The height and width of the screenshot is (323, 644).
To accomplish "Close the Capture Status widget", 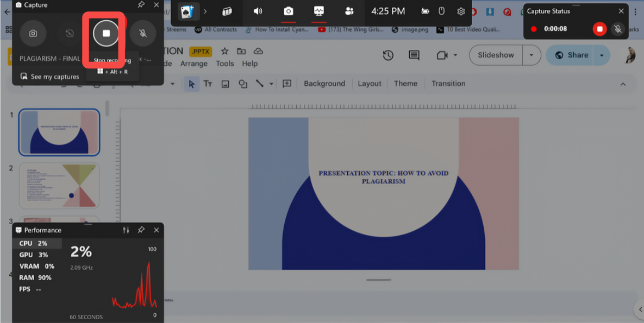I will click(621, 11).
